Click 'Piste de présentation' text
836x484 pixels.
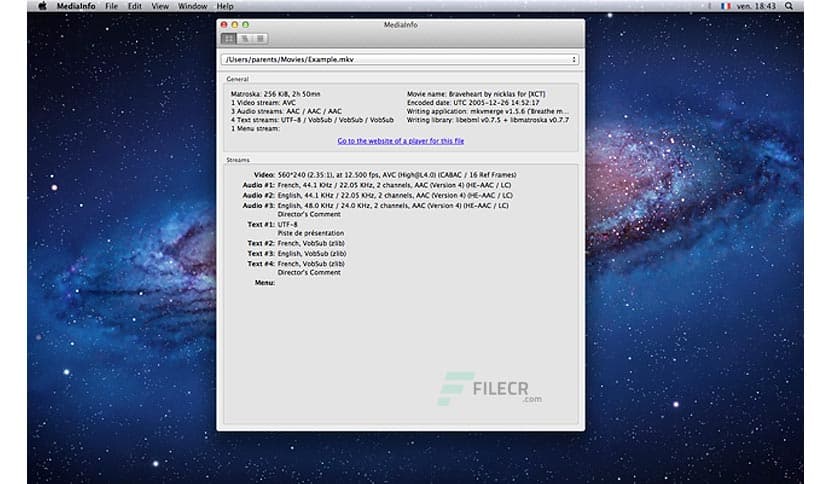[x=311, y=233]
